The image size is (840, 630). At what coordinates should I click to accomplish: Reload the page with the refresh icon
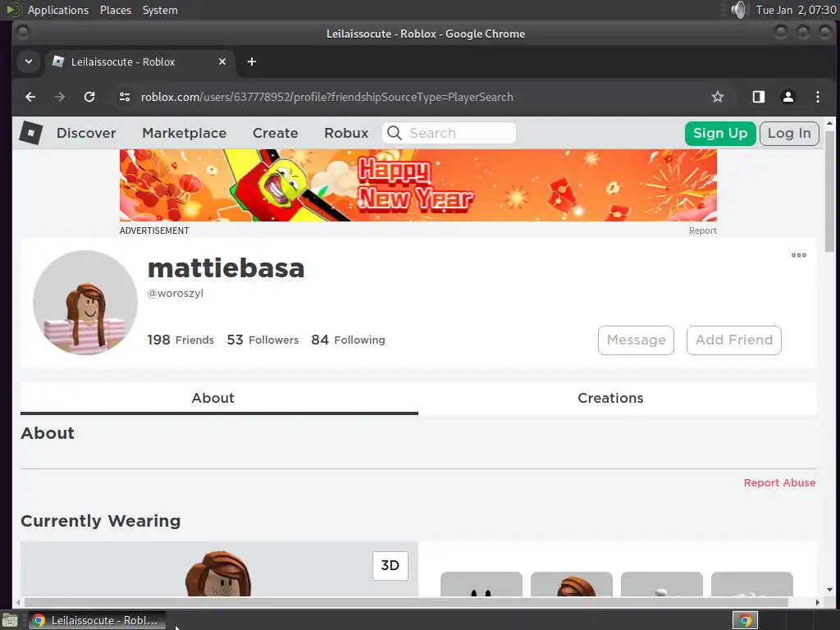coord(89,97)
